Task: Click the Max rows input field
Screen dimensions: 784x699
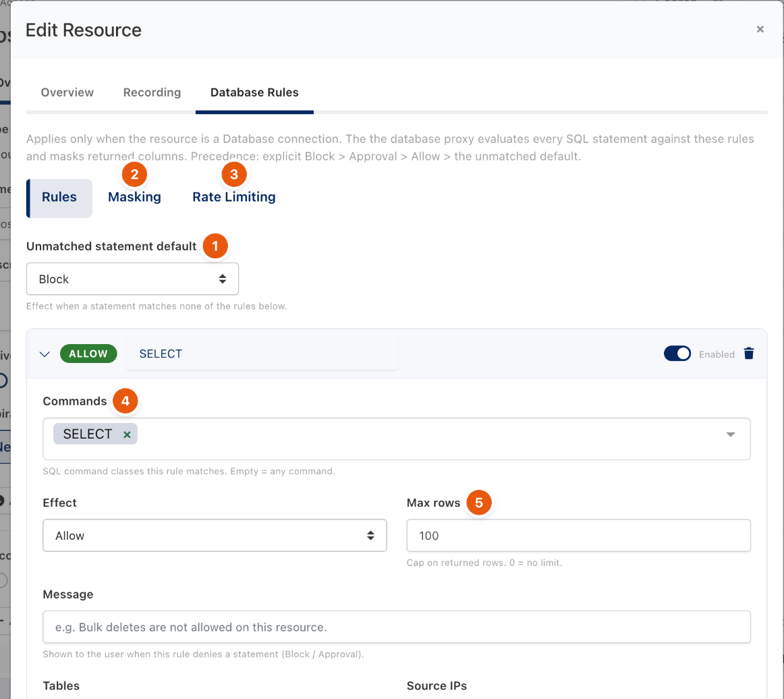Action: click(x=578, y=536)
